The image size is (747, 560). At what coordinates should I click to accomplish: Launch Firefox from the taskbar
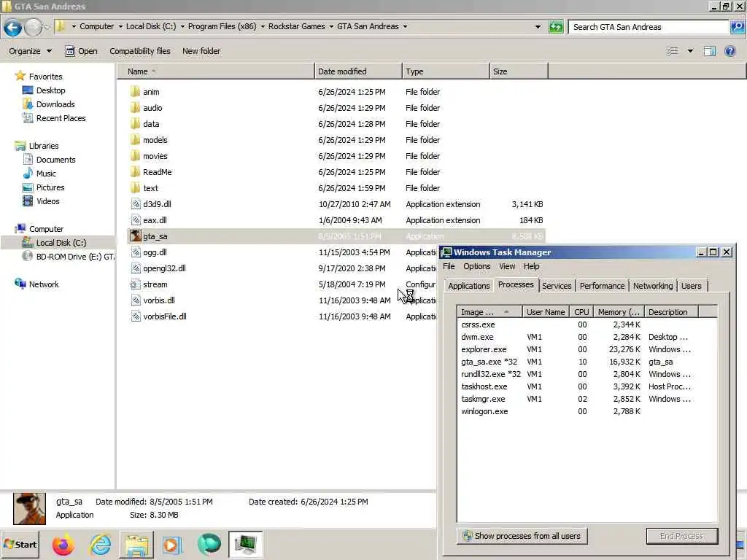coord(63,545)
